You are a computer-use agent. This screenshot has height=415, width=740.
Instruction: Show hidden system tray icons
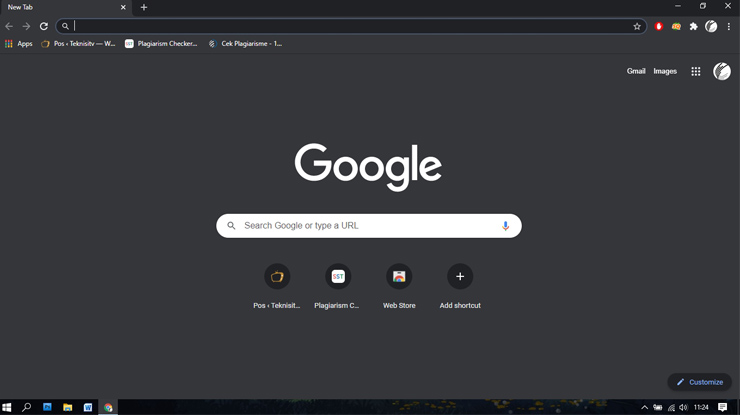point(644,407)
